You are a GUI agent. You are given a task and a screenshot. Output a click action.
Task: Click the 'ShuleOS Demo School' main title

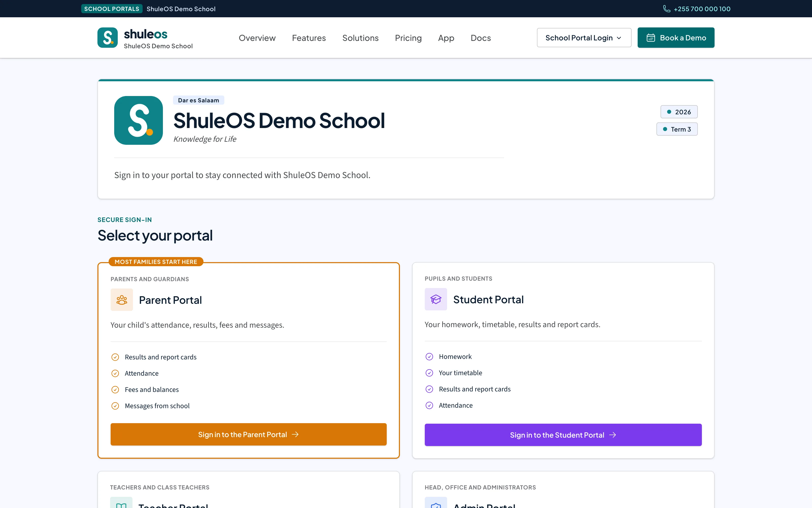coord(279,120)
